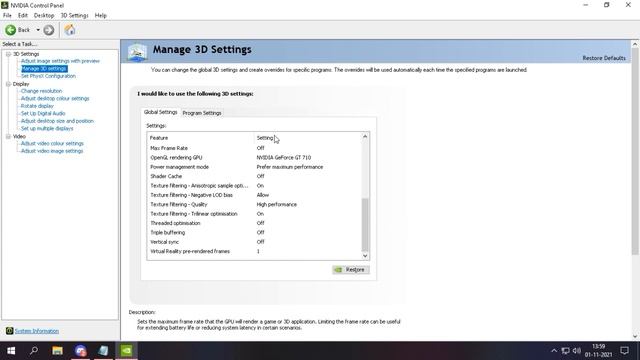
Task: Click settings list scroll-down arrow
Action: pos(365,256)
